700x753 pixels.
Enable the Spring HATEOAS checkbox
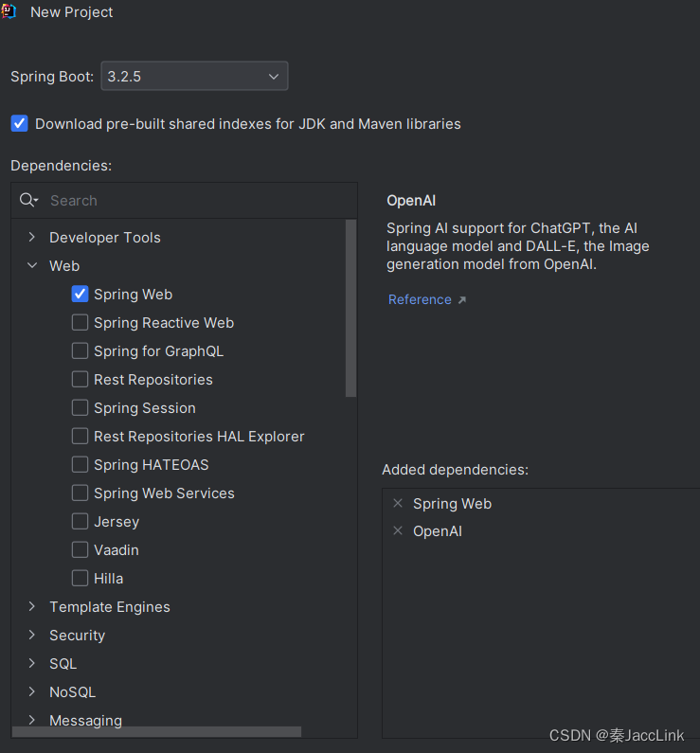pyautogui.click(x=80, y=464)
